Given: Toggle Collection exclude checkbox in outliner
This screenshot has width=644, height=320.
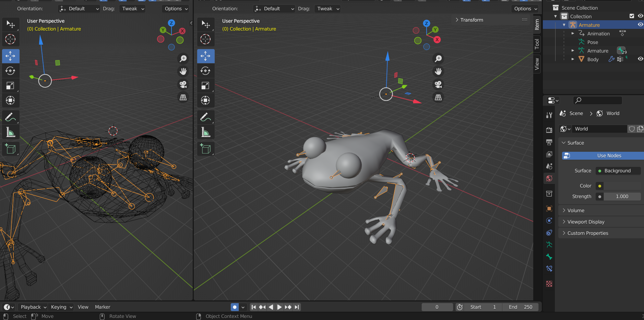Looking at the screenshot, I should tap(632, 16).
